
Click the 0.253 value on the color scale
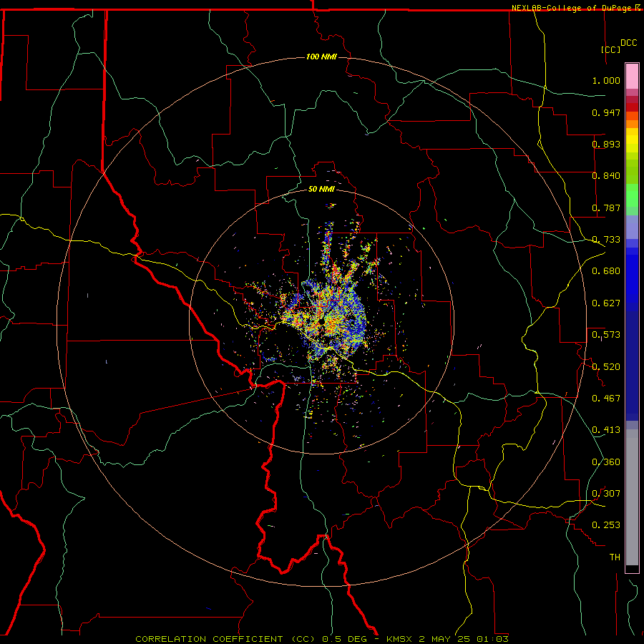tap(606, 525)
